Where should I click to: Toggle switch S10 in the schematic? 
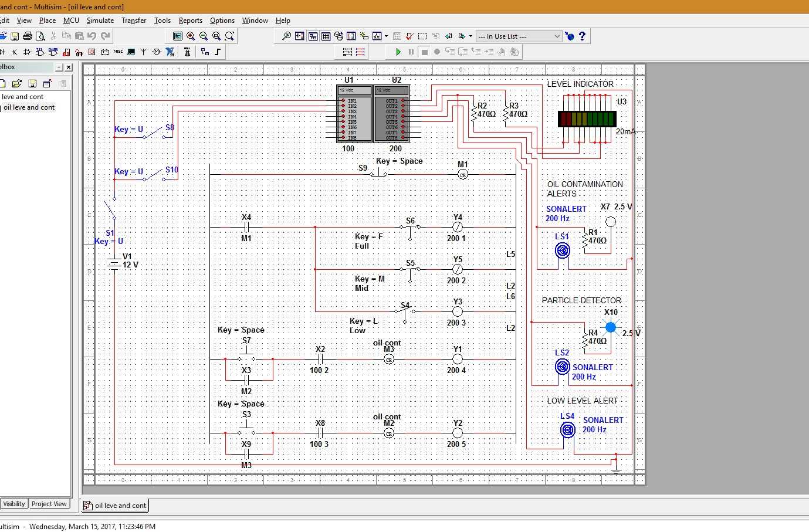click(x=155, y=175)
